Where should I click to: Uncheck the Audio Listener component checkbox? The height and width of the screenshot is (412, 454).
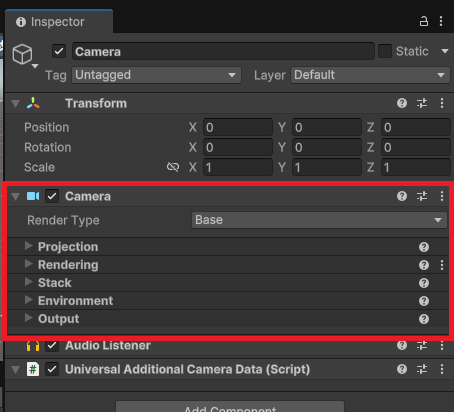(x=52, y=346)
